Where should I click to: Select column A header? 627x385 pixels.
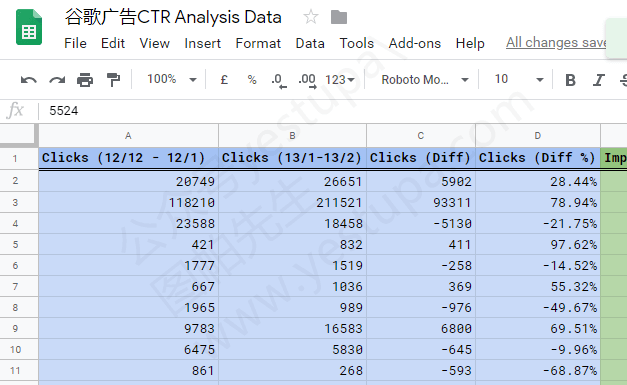(128, 136)
